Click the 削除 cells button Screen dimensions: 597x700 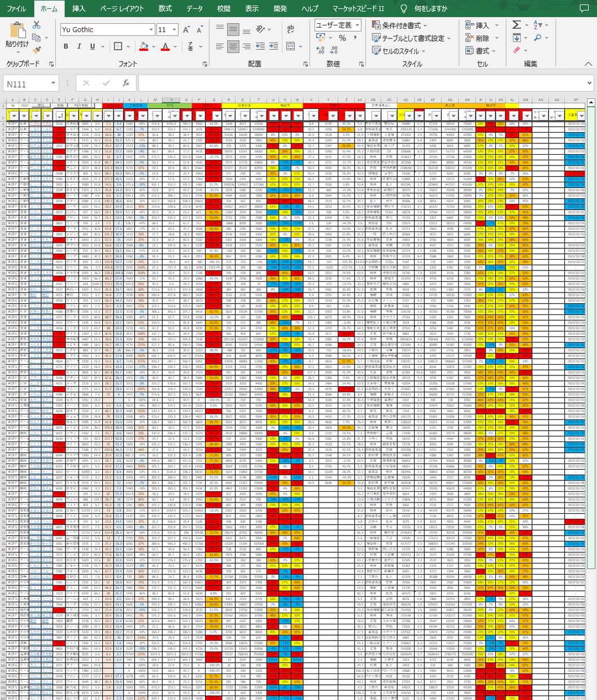[482, 38]
